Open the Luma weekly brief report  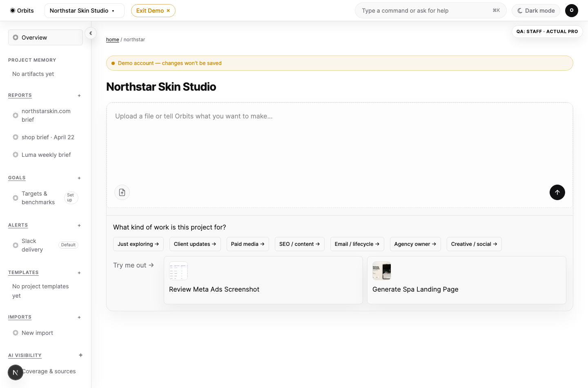click(x=46, y=155)
